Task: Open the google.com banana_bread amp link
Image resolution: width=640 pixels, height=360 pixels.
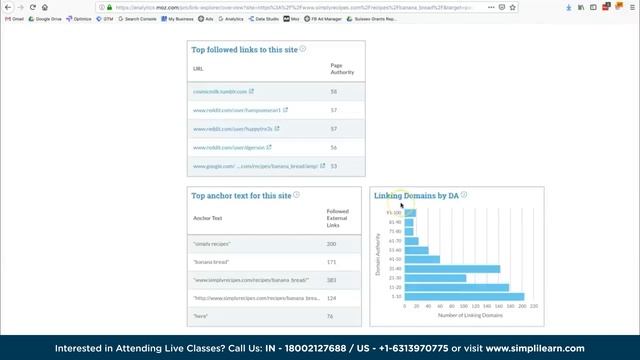Action: (255, 166)
